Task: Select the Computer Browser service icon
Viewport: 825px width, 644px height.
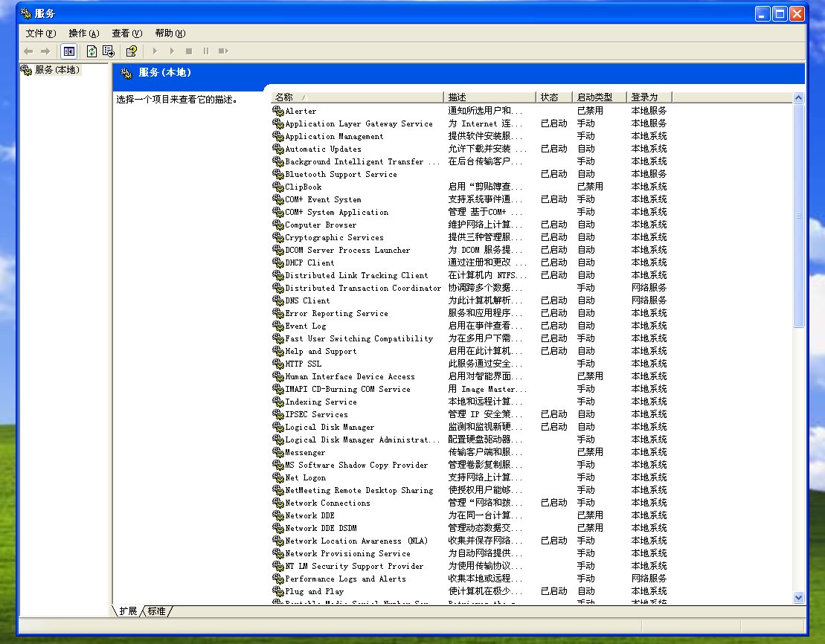Action: tap(277, 224)
